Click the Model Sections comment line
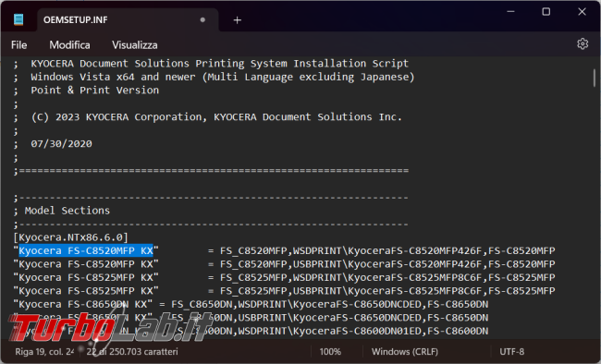Image resolution: width=601 pixels, height=364 pixels. [x=61, y=211]
